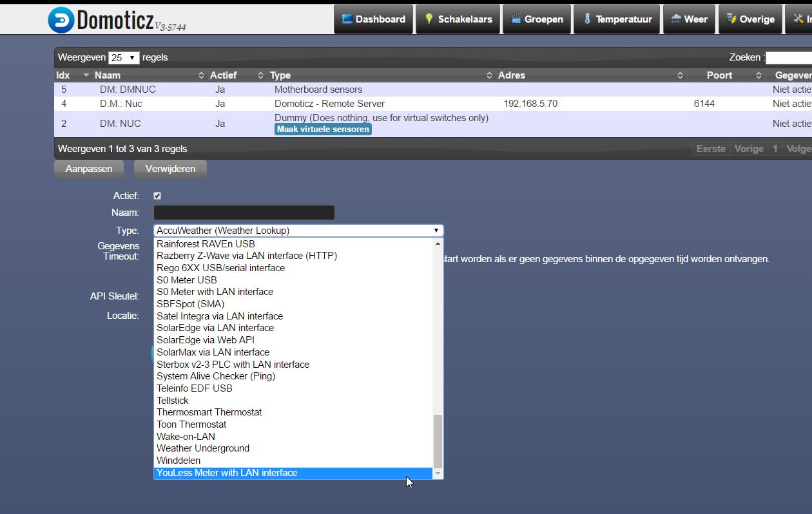Click the Maak virtuele sensoren button
This screenshot has width=812, height=514.
(x=323, y=129)
